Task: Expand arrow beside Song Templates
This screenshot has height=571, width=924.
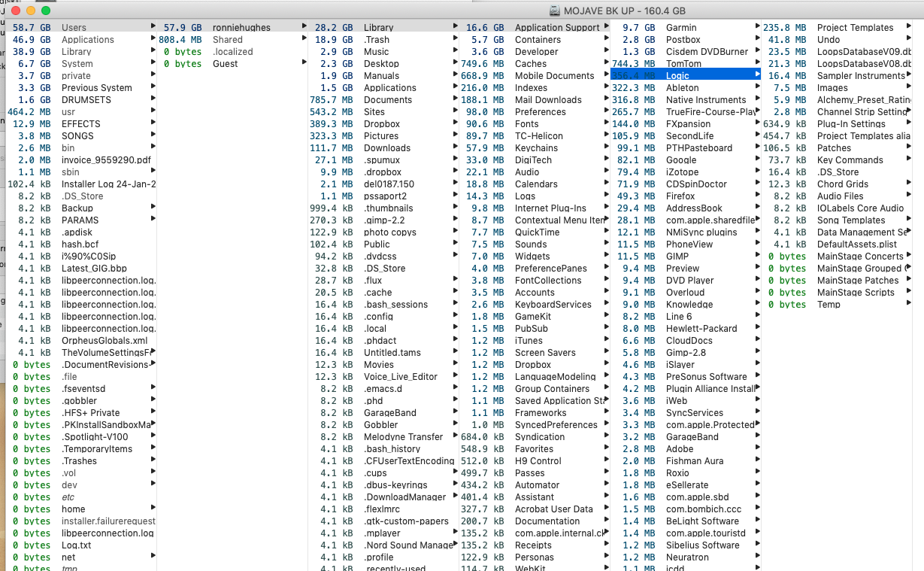Action: tap(908, 220)
